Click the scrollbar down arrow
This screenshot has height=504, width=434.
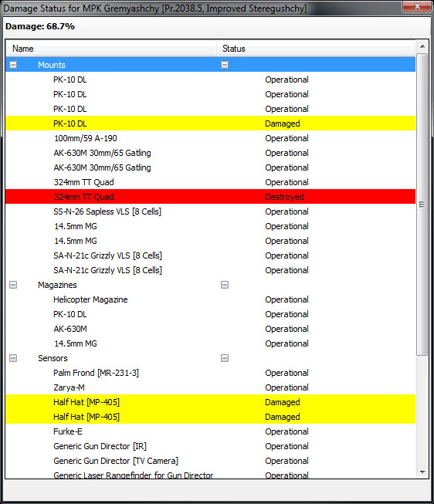pos(422,472)
